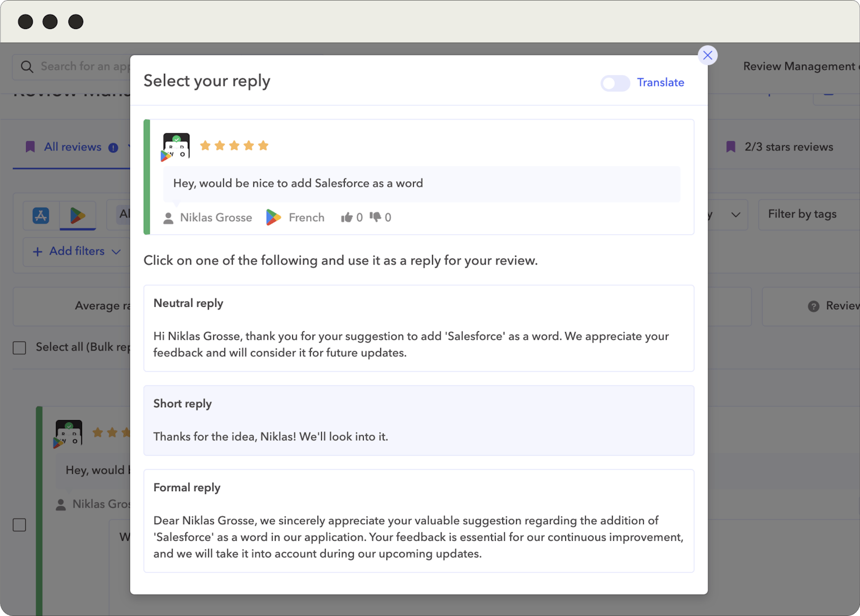Viewport: 860px width, 616px height.
Task: Choose the Short reply option
Action: (419, 421)
